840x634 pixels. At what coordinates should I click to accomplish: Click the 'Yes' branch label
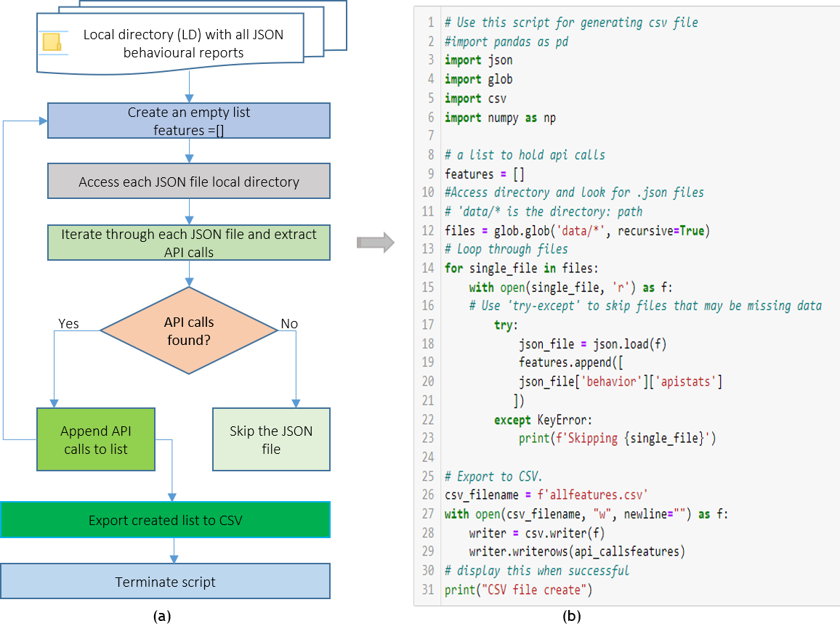tap(68, 323)
